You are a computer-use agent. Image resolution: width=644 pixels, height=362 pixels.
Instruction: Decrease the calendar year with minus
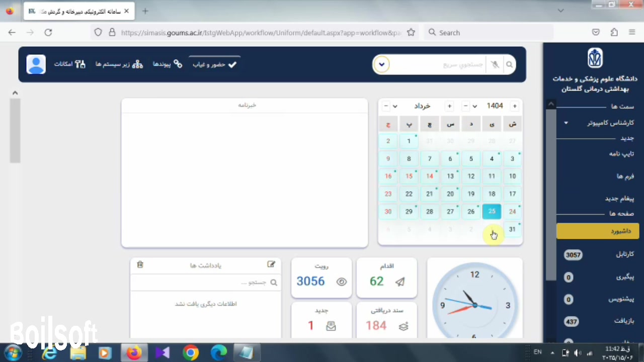point(465,106)
